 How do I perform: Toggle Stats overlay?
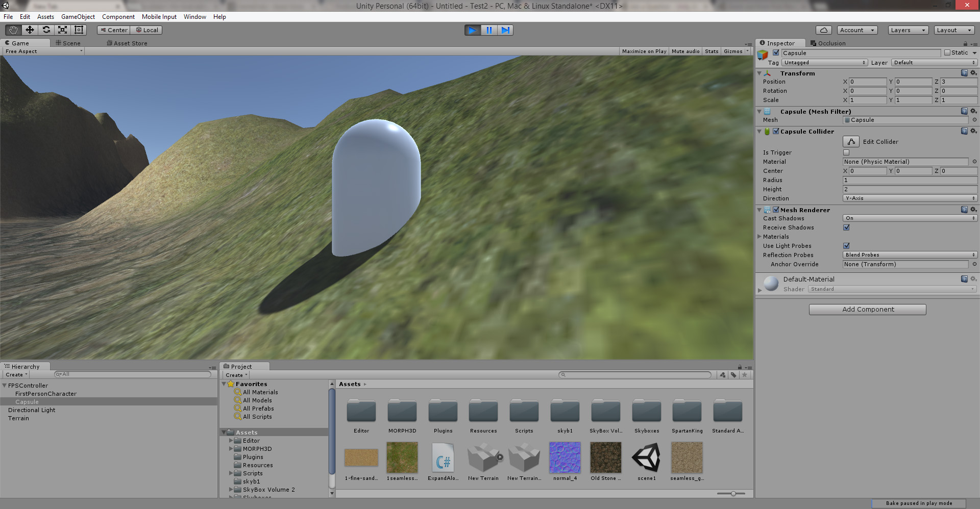(x=712, y=52)
